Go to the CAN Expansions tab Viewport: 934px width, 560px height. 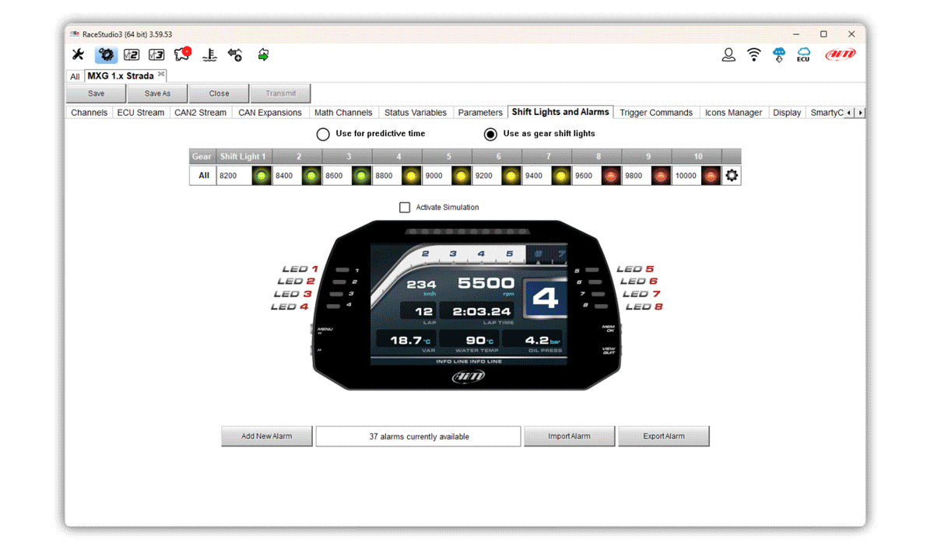[270, 113]
